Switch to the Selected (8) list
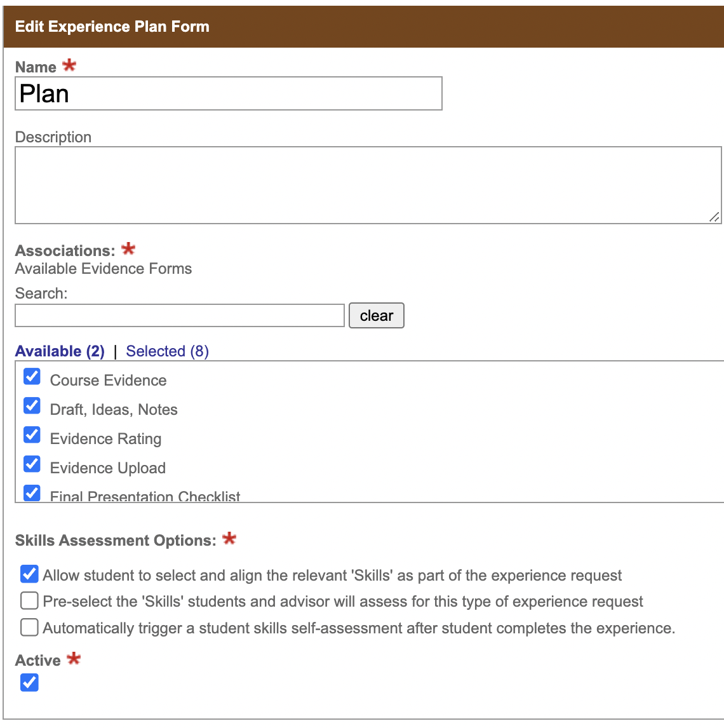This screenshot has height=728, width=724. tap(167, 351)
